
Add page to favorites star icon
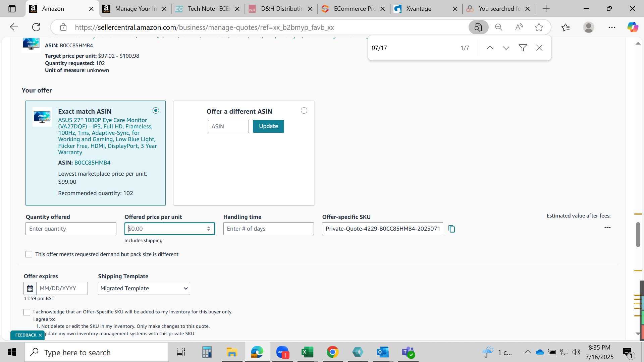pyautogui.click(x=539, y=27)
